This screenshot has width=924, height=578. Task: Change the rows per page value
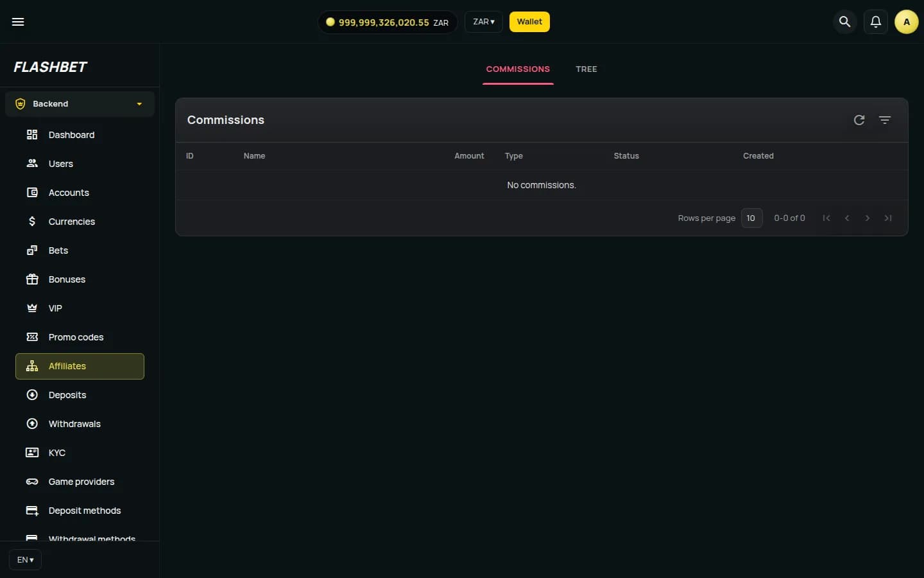tap(751, 218)
